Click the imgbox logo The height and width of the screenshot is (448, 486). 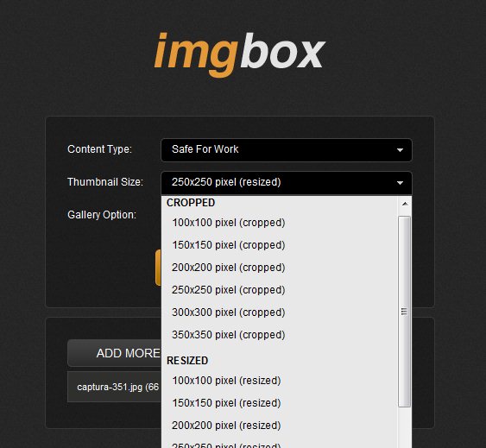(239, 54)
